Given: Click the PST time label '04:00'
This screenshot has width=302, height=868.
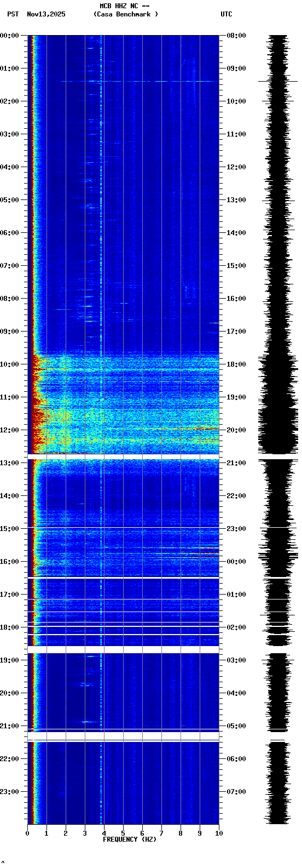Looking at the screenshot, I should (x=9, y=167).
